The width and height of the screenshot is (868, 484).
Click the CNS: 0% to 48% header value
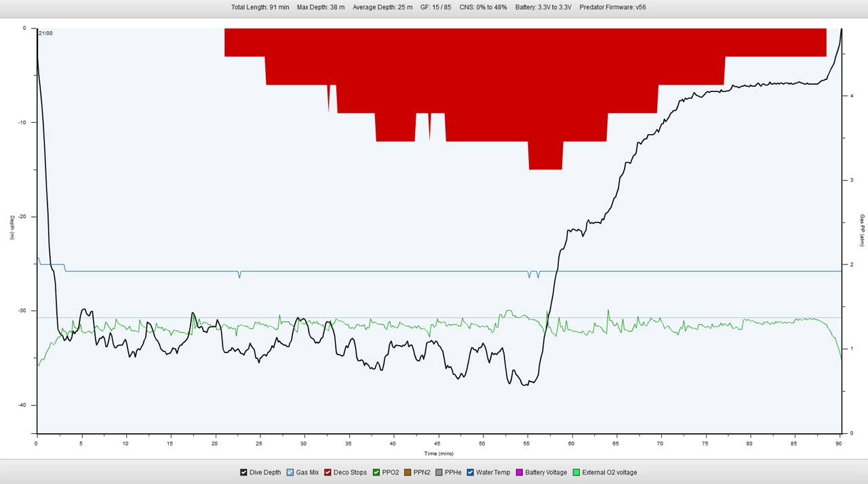click(483, 7)
